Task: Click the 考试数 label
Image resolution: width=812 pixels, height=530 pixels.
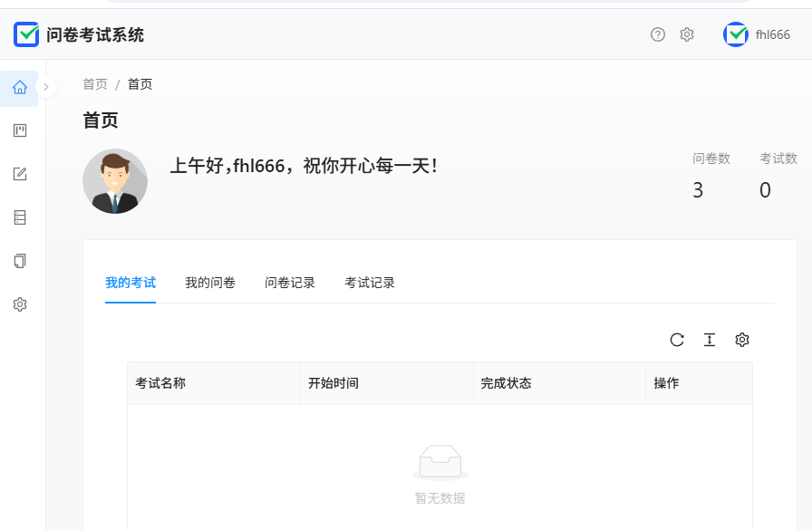Action: click(778, 159)
